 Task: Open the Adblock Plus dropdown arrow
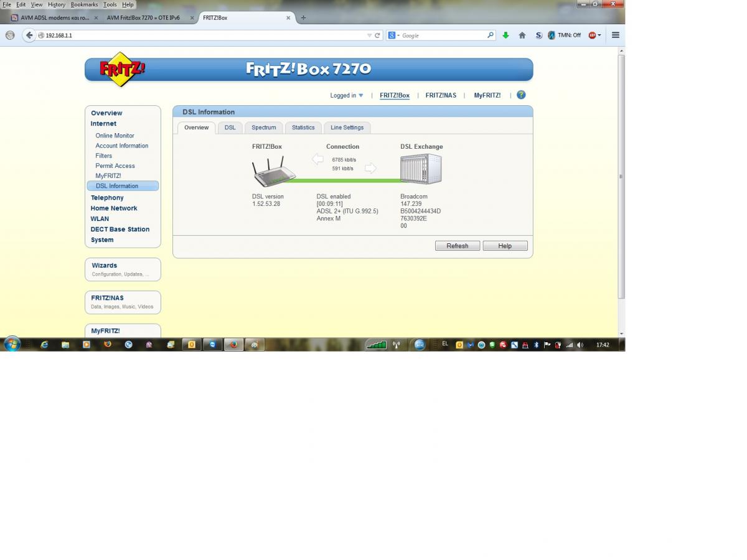pyautogui.click(x=599, y=35)
